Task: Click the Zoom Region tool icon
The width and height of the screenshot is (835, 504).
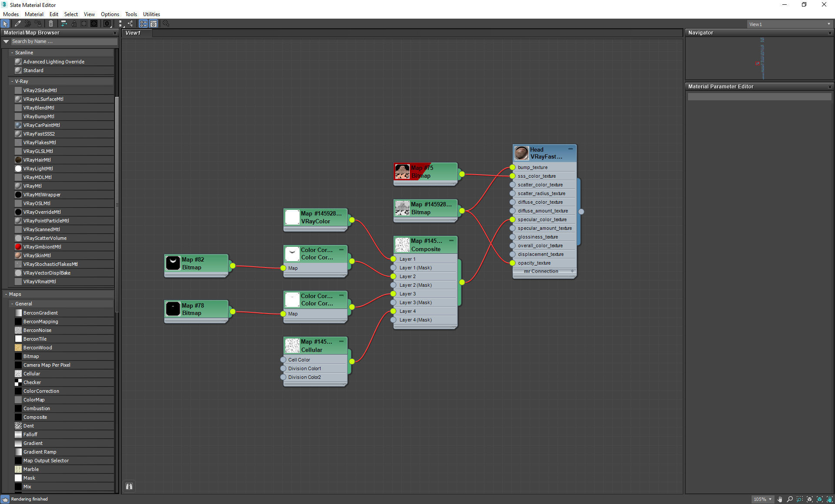Action: [x=800, y=499]
